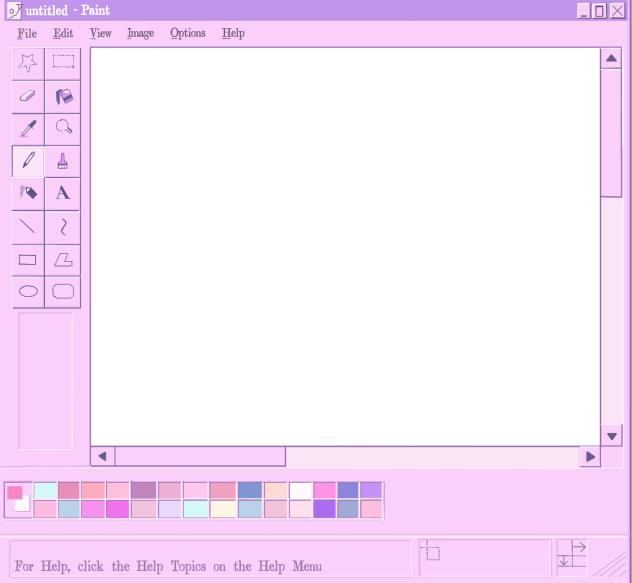Image resolution: width=632 pixels, height=583 pixels.
Task: Open the Image menu
Action: (141, 33)
